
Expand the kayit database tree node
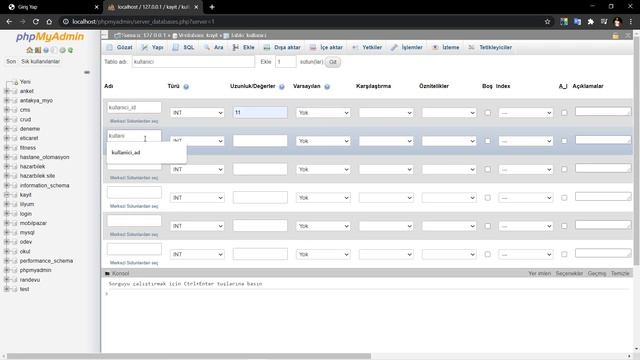6,195
